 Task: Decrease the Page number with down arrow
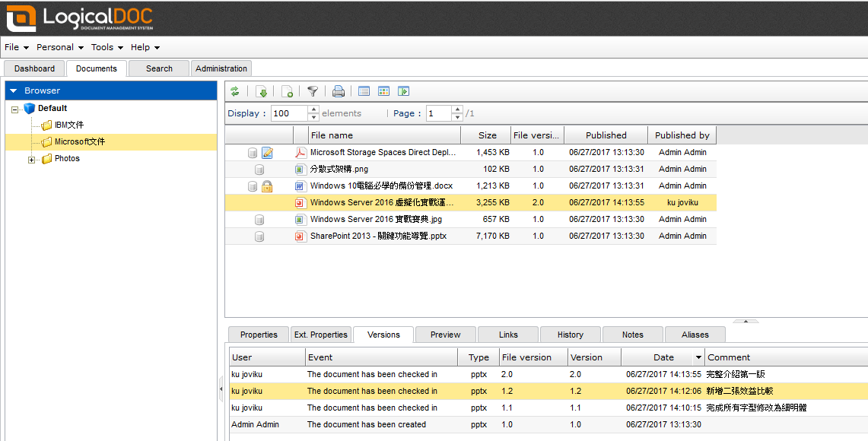457,117
